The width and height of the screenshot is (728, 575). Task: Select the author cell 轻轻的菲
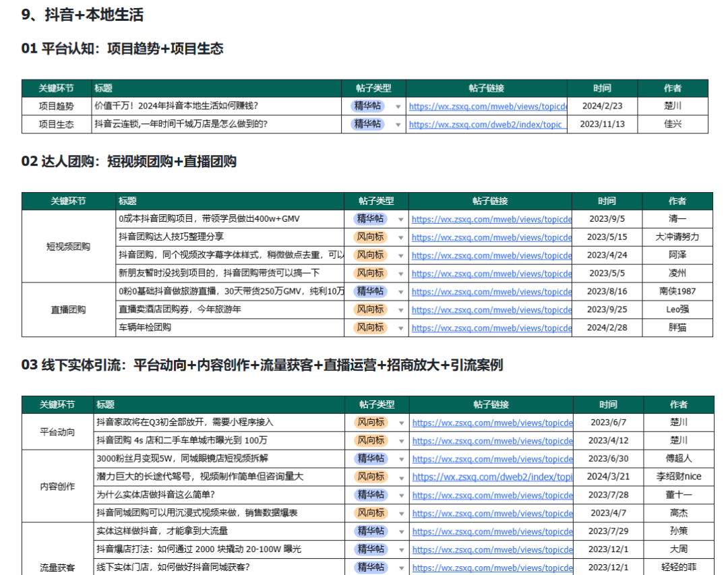pos(678,567)
